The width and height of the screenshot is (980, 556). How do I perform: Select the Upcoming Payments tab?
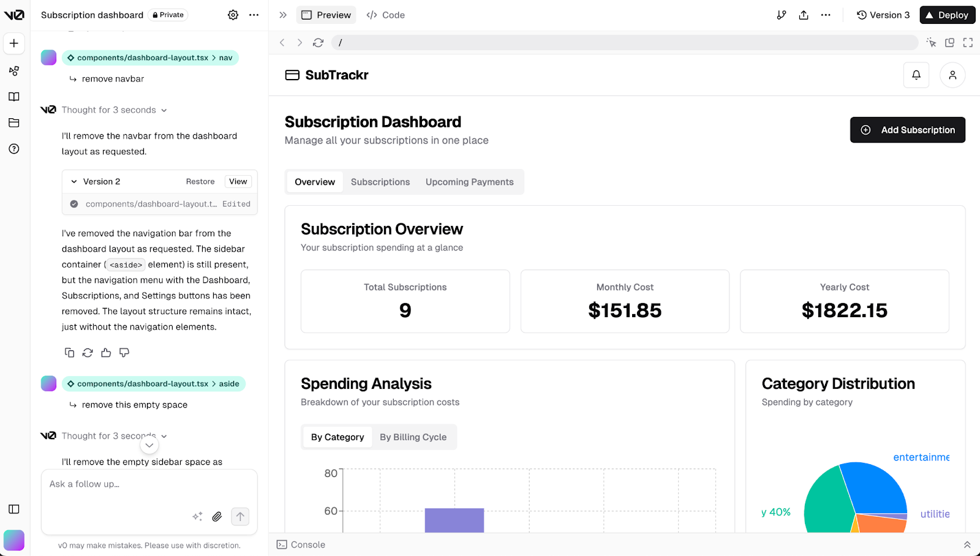[470, 182]
